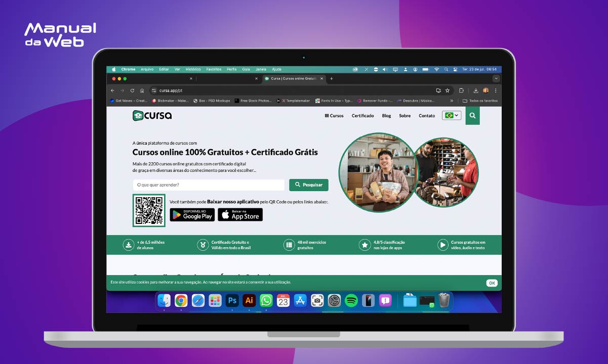Open Safari from the dock
The image size is (608, 364).
tap(198, 300)
